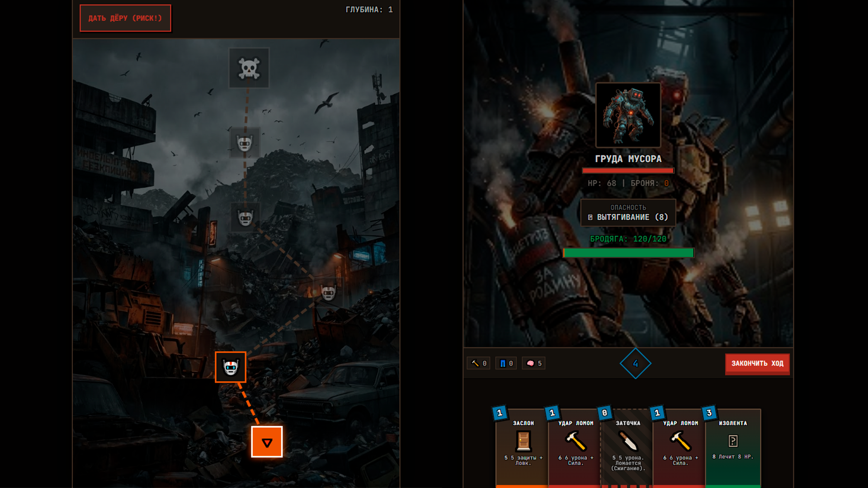This screenshot has width=868, height=488.
Task: Click the highlighted robot node with orange border
Action: 230,367
